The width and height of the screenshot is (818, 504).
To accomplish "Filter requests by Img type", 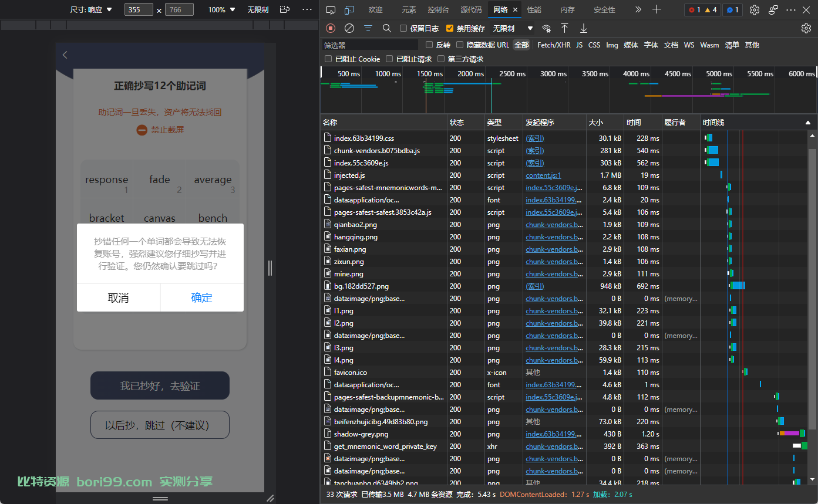I will point(612,45).
